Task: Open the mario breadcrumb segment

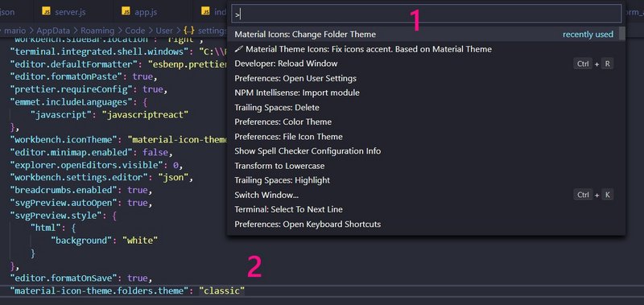Action: pos(15,31)
